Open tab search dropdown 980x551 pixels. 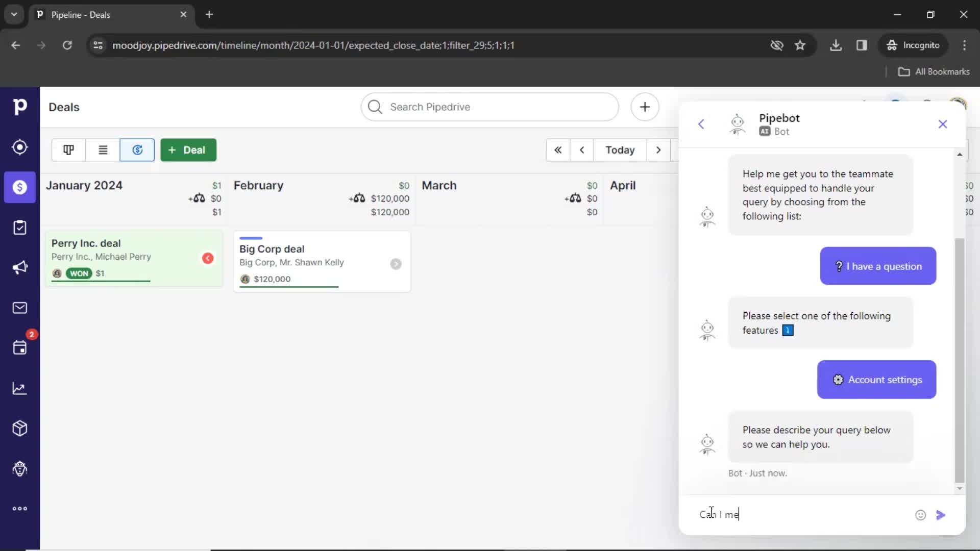pos(14,15)
